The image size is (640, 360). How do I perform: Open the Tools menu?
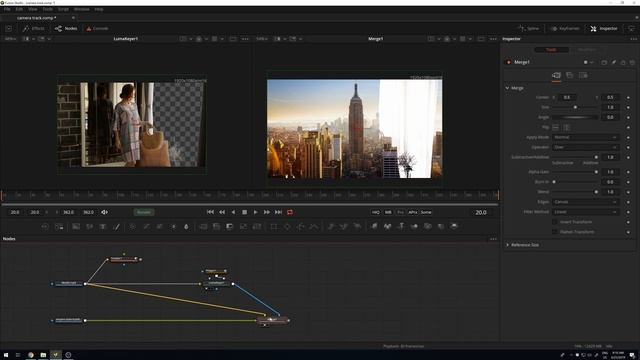coord(48,9)
